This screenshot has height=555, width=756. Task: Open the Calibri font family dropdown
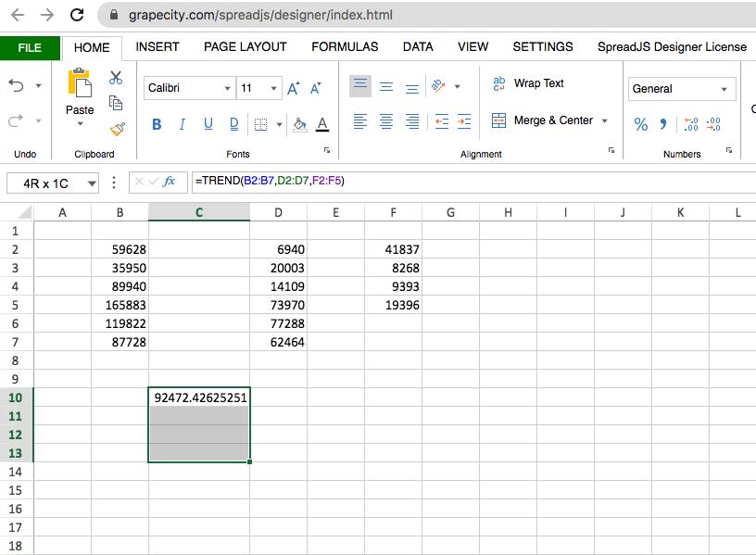(x=190, y=89)
